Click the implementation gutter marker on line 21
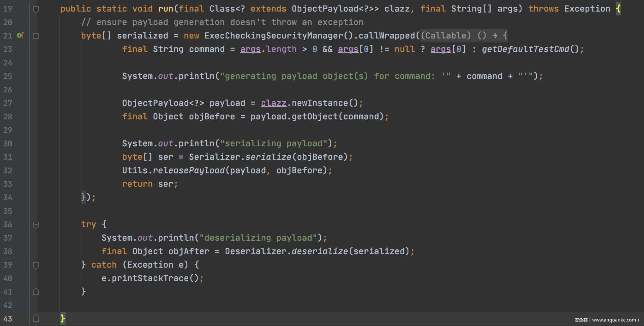This screenshot has height=326, width=644. (20, 35)
